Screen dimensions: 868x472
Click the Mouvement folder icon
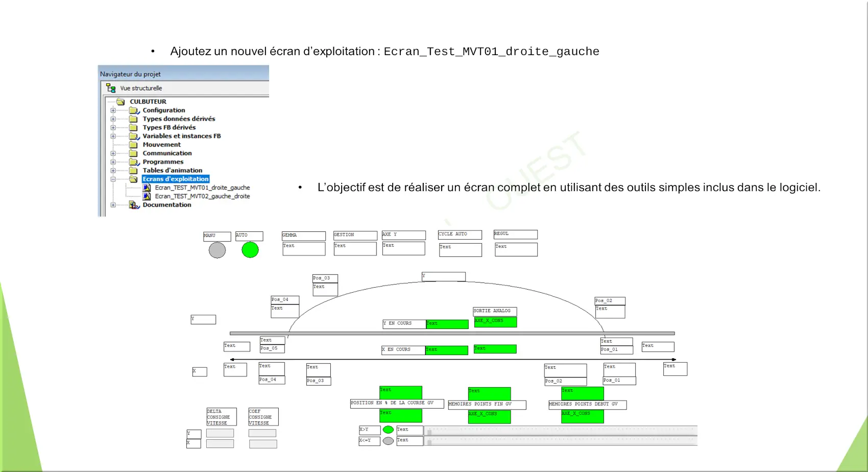[x=134, y=145]
